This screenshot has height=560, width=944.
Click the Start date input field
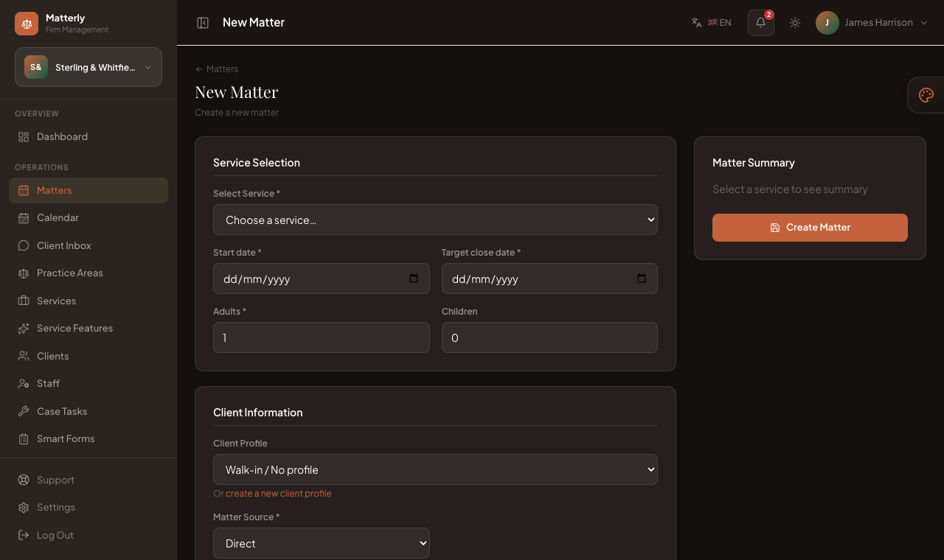coord(322,279)
